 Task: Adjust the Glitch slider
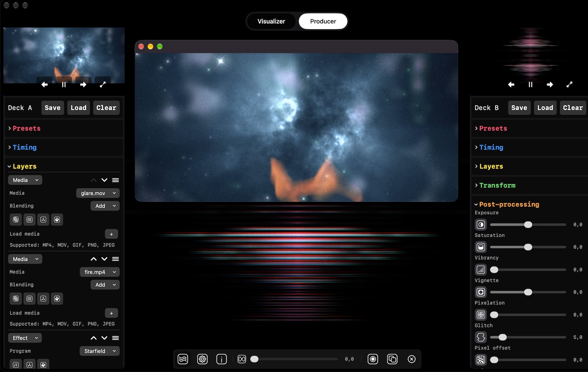tap(528, 337)
